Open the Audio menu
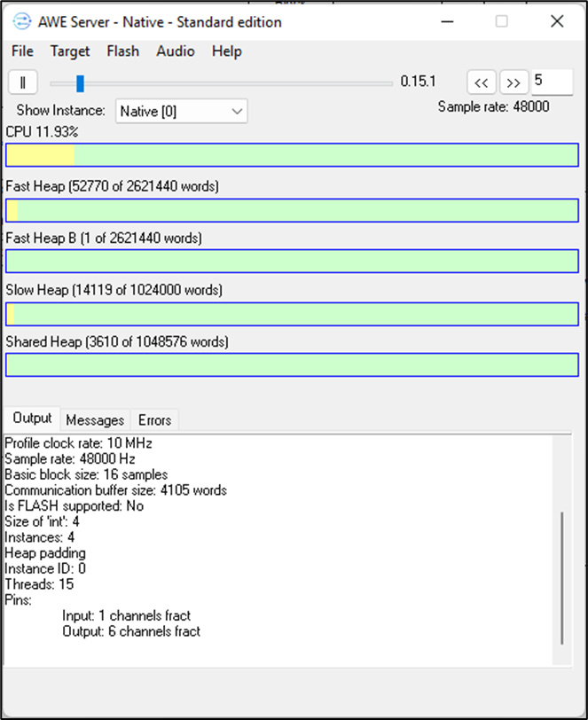Viewport: 588px width, 720px height. 176,51
